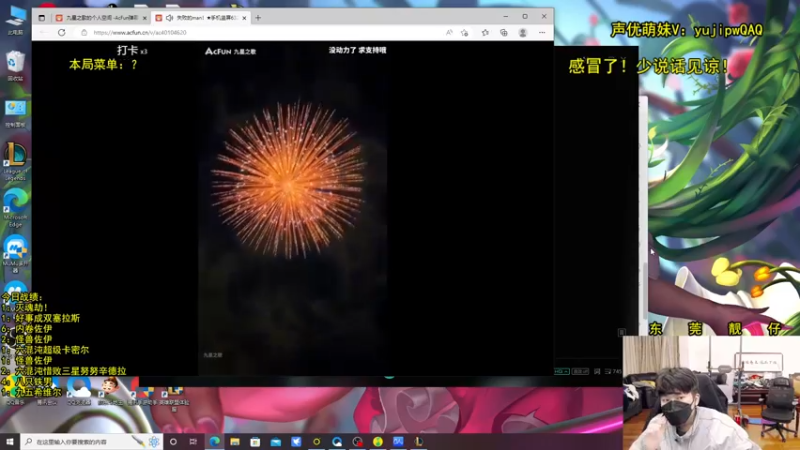Open the blue bird app on taskbar
Image resolution: width=800 pixels, height=450 pixels.
coord(296,441)
